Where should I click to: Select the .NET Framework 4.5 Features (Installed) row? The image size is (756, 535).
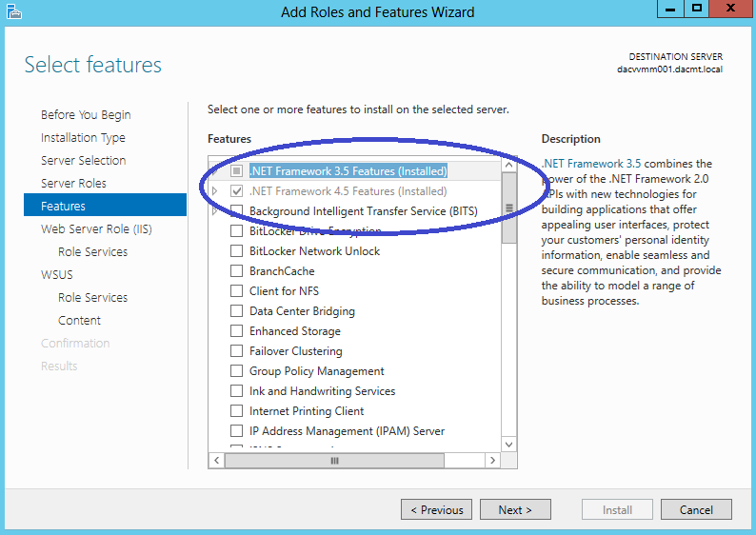(x=348, y=191)
